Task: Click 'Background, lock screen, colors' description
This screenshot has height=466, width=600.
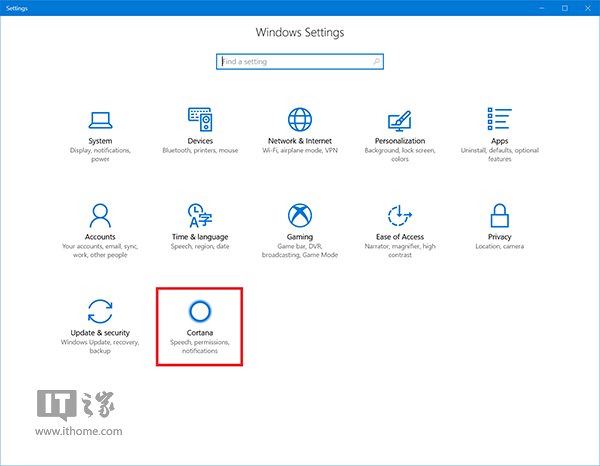Action: pos(400,155)
